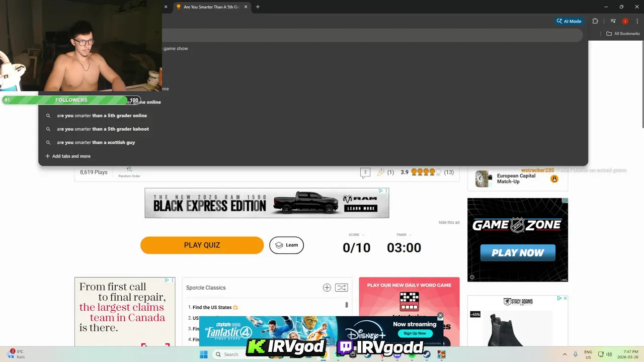Open the browser extensions puzzle icon

(595, 21)
